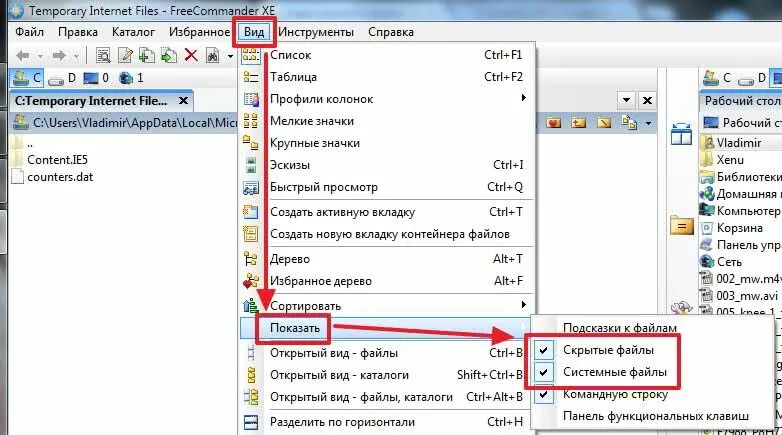Click the go up folder icon
This screenshot has height=435, width=782.
click(x=579, y=122)
